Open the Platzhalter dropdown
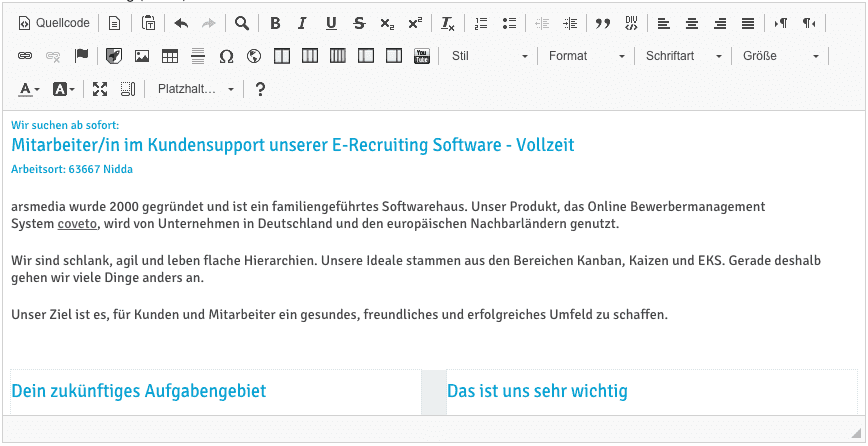 [x=195, y=89]
